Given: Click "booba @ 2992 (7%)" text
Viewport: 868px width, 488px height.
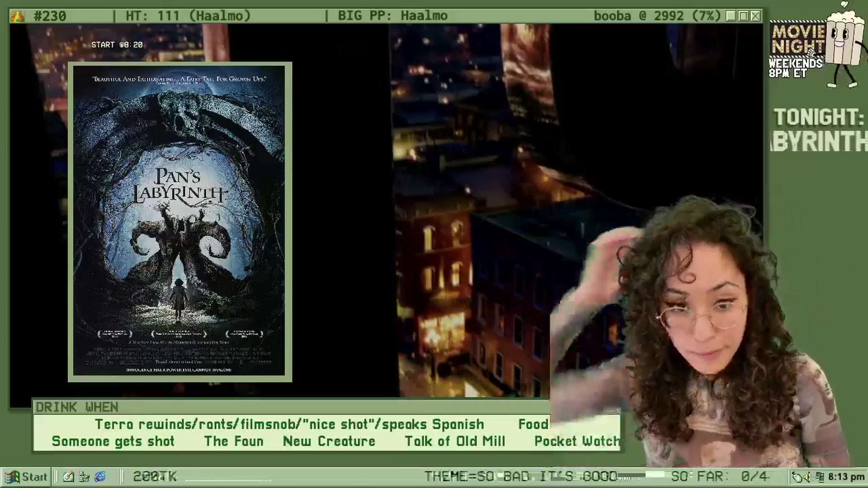Looking at the screenshot, I should (x=657, y=16).
